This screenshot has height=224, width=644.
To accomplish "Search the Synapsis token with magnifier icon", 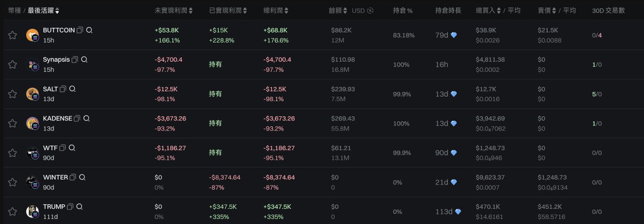I will pyautogui.click(x=84, y=60).
